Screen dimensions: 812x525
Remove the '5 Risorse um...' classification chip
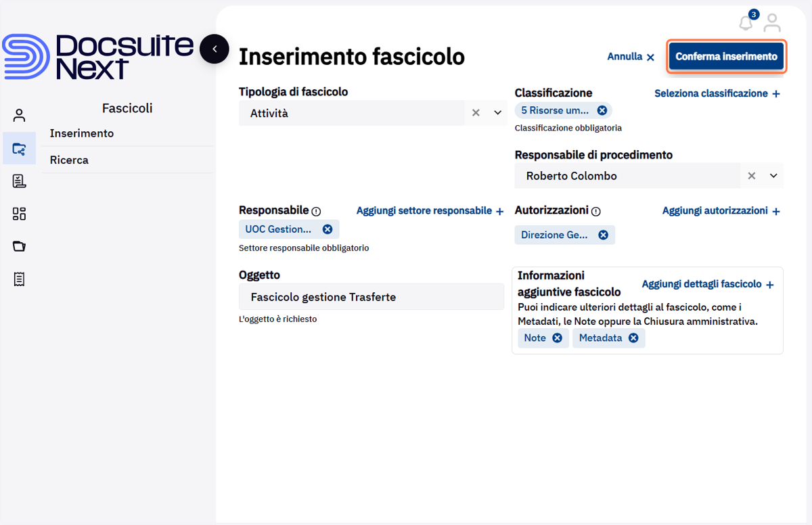pos(602,110)
